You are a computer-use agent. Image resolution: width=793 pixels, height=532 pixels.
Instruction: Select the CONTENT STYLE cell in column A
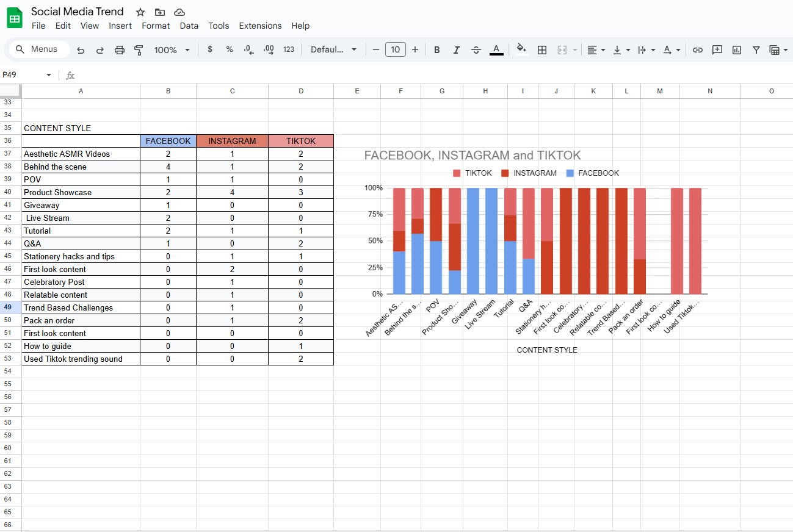[x=81, y=128]
